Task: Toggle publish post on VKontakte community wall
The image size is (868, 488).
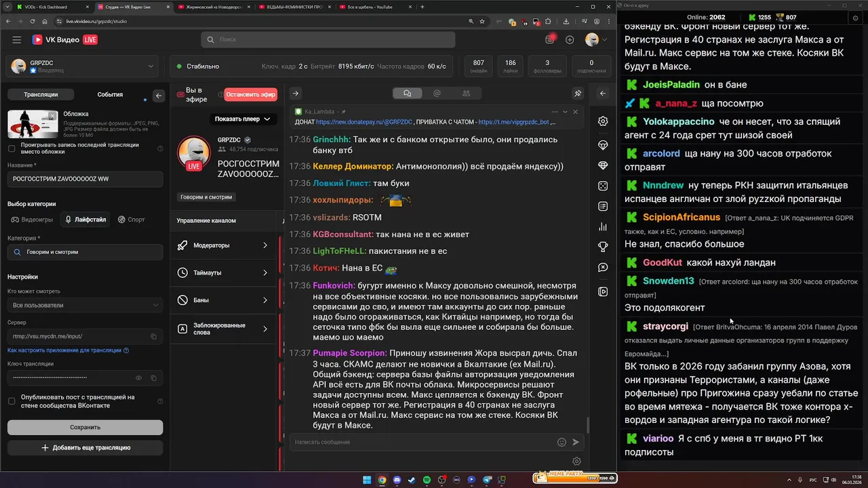Action: (12, 401)
